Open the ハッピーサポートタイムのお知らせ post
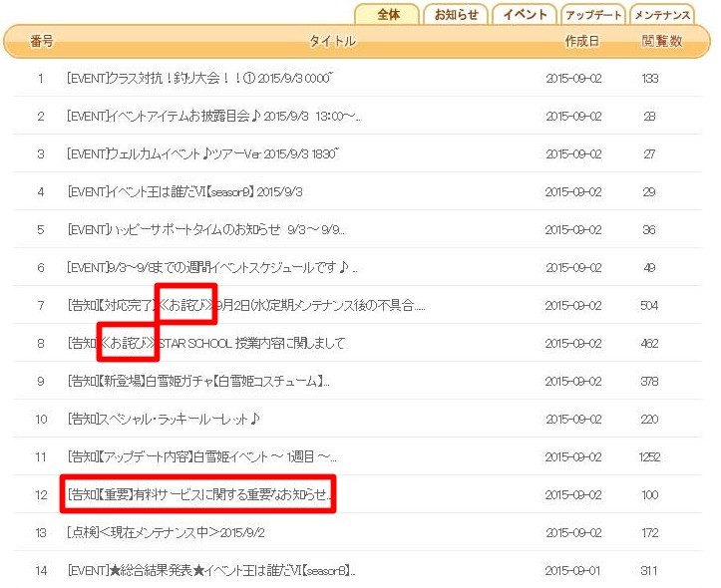Viewport: 721px width, 588px height. 205,230
